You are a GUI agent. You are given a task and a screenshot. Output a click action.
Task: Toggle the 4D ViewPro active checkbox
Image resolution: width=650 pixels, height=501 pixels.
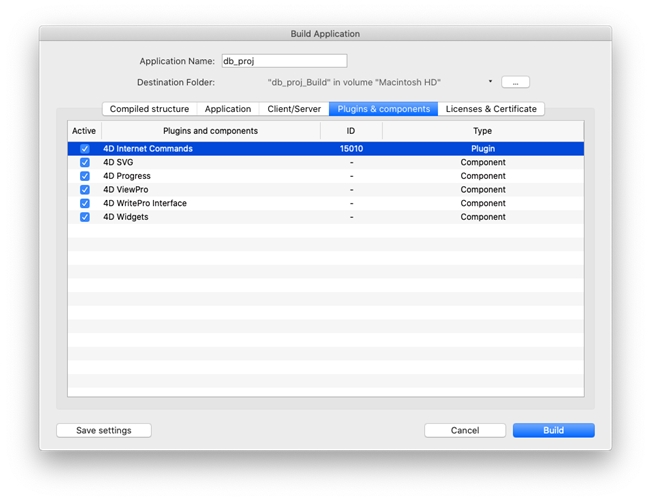(85, 190)
